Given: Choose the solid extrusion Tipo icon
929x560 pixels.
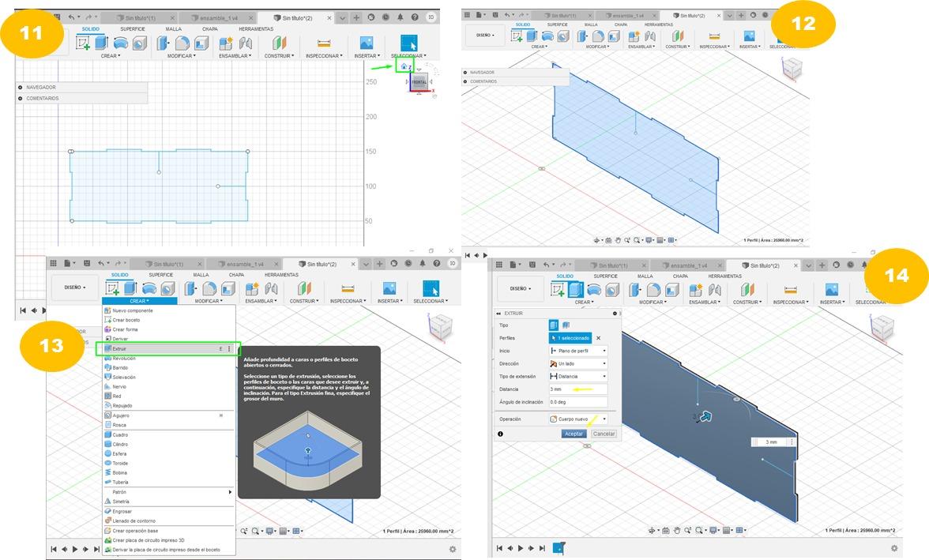Looking at the screenshot, I should click(x=553, y=325).
